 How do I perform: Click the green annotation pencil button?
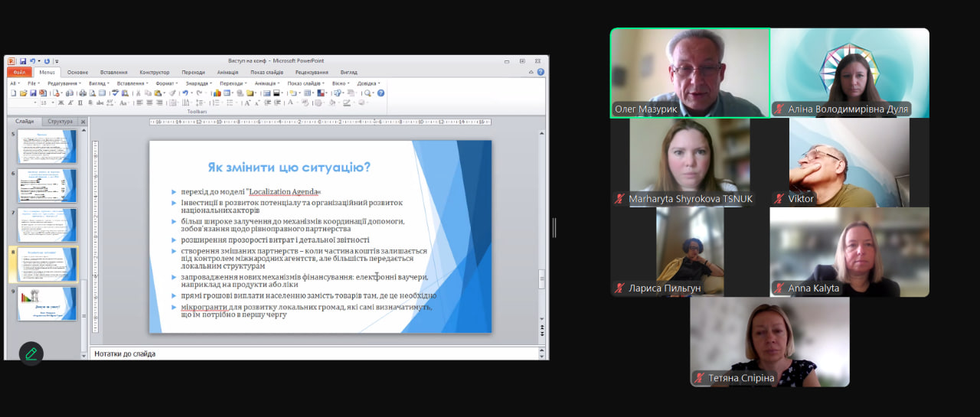pyautogui.click(x=31, y=353)
